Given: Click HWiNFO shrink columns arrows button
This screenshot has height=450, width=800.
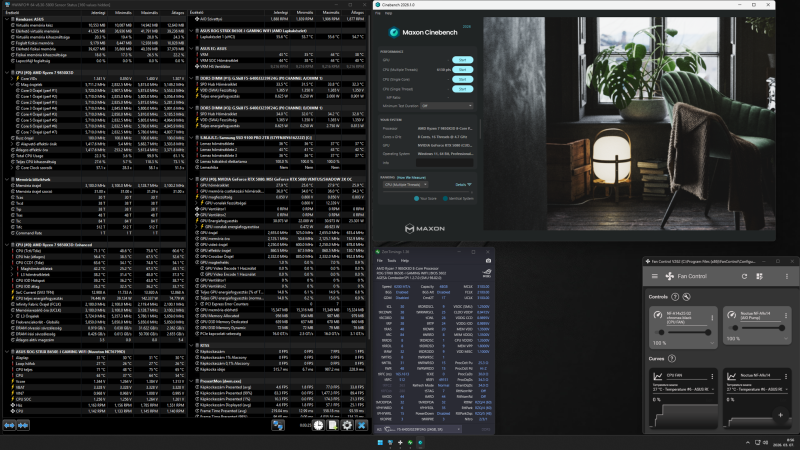Looking at the screenshot, I should (x=23, y=425).
